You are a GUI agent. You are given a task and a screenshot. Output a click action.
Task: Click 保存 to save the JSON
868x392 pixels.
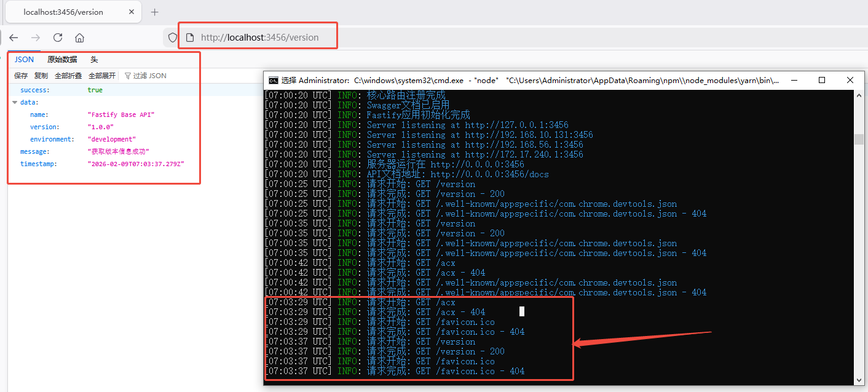click(x=21, y=76)
